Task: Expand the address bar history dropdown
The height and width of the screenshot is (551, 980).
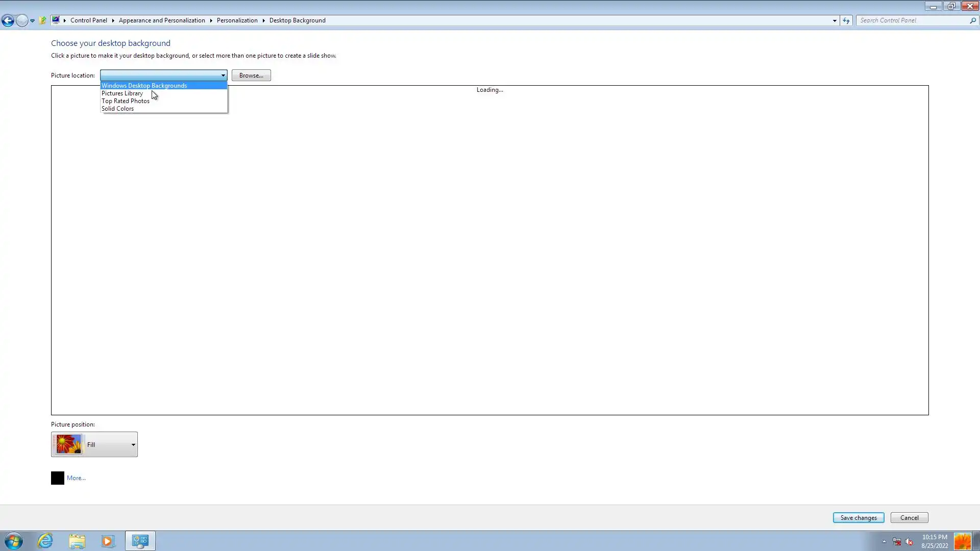Action: [x=835, y=20]
